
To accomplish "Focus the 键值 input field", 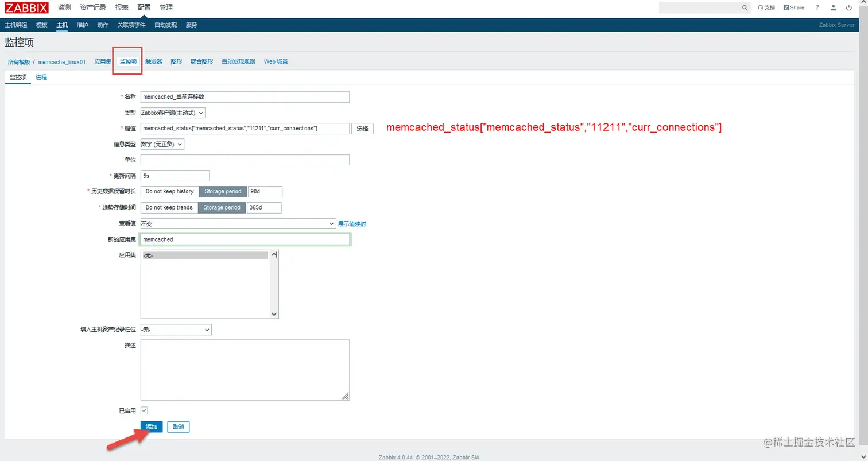I will coord(245,129).
